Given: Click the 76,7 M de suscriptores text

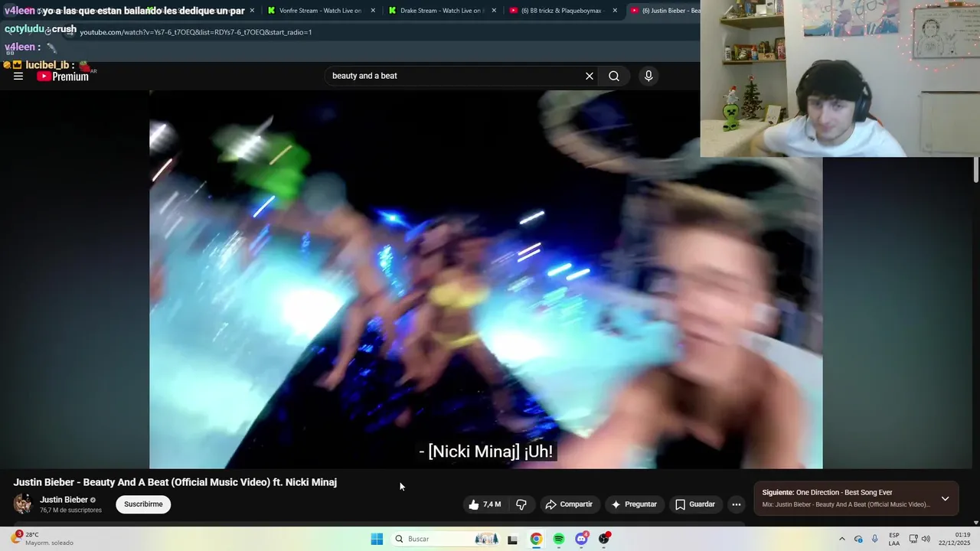Looking at the screenshot, I should [x=70, y=510].
